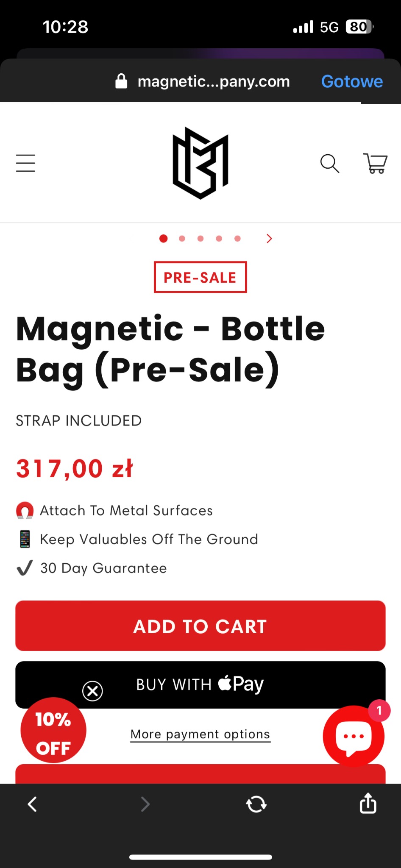Reload the page with refresh icon

coord(256,804)
